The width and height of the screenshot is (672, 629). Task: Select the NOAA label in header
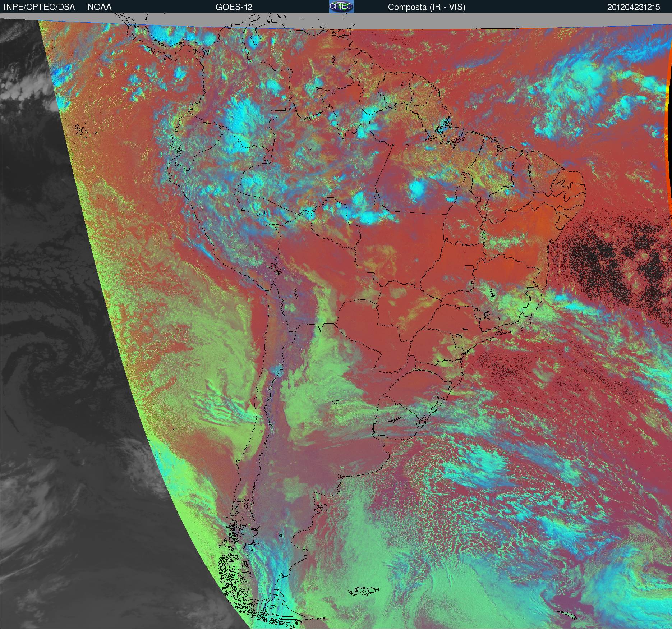[x=100, y=7]
